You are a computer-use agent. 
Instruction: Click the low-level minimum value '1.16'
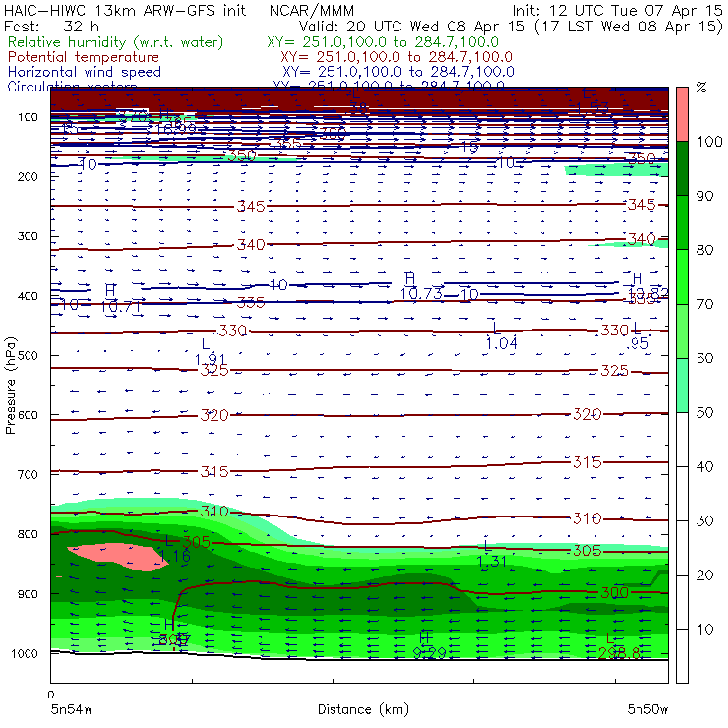(x=174, y=556)
